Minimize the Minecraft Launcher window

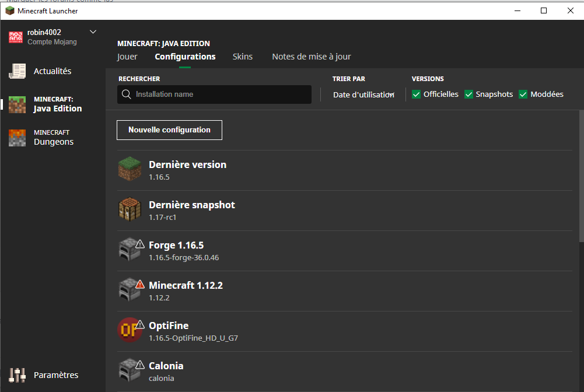517,10
